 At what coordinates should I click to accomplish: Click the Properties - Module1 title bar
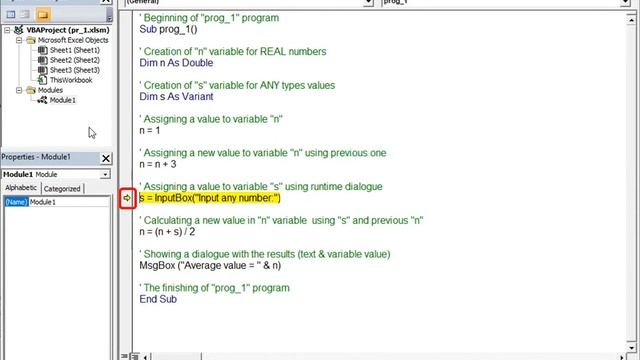pyautogui.click(x=50, y=158)
